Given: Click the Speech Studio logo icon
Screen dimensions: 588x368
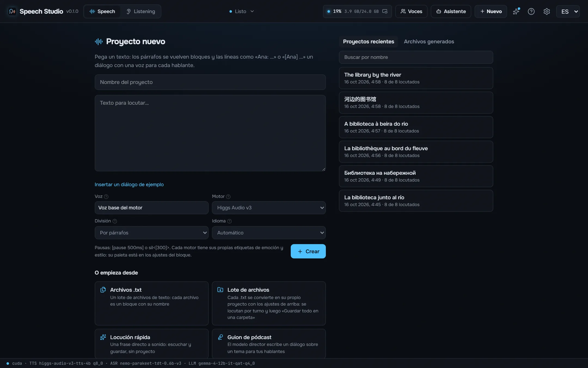Looking at the screenshot, I should coord(12,11).
